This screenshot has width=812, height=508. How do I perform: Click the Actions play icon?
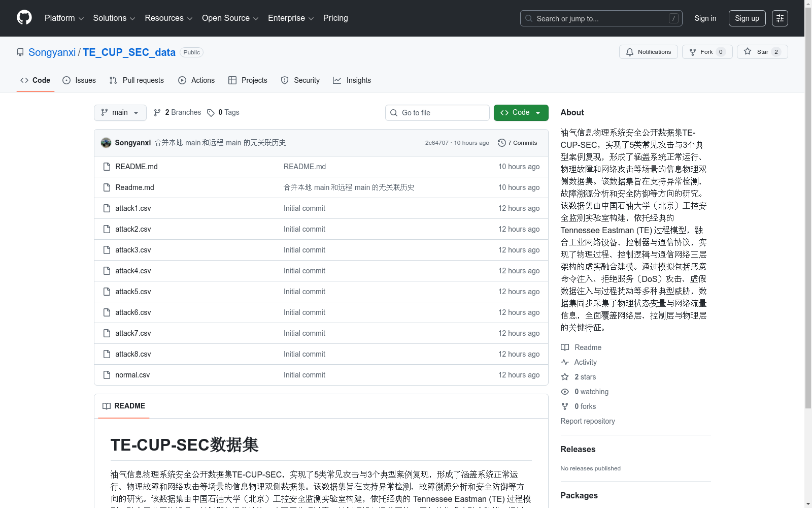(182, 80)
